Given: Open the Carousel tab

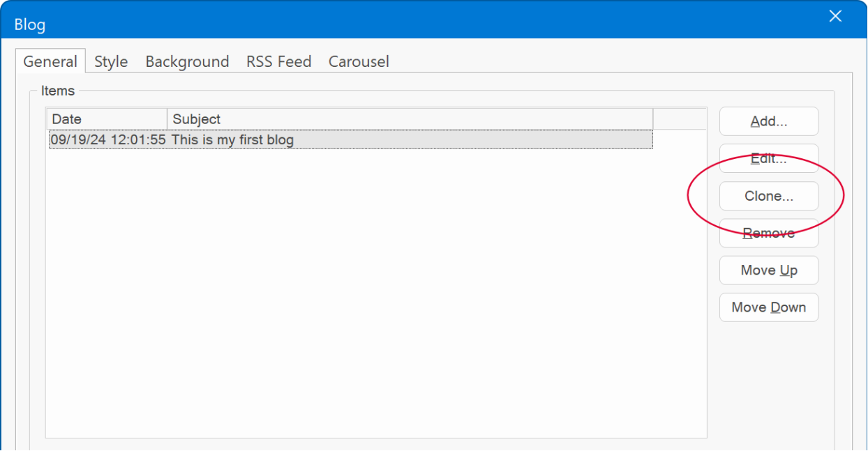Looking at the screenshot, I should click(359, 61).
